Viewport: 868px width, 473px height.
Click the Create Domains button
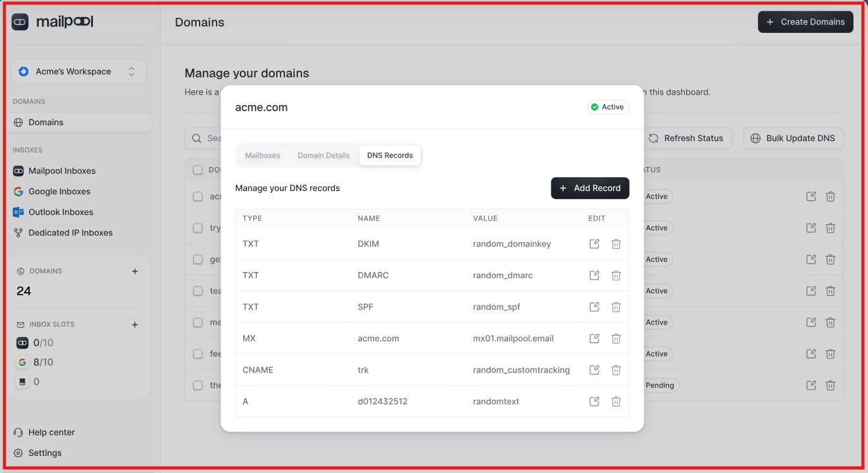[805, 21]
